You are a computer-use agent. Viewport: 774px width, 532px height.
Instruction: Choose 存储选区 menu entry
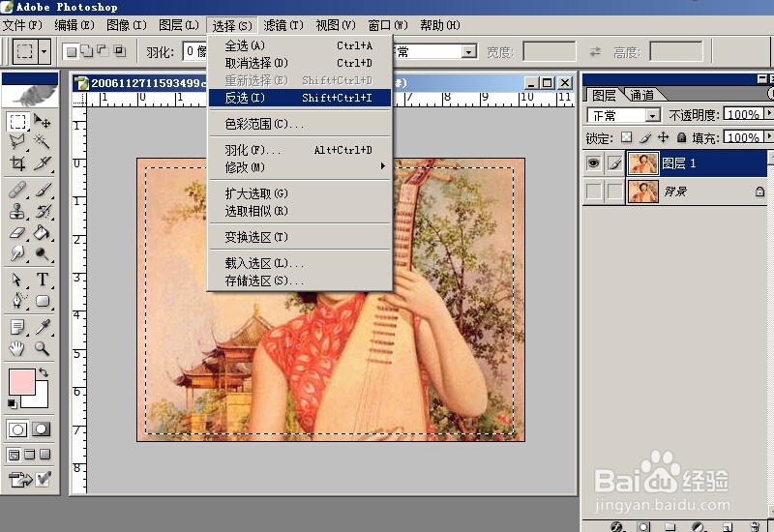(x=299, y=281)
